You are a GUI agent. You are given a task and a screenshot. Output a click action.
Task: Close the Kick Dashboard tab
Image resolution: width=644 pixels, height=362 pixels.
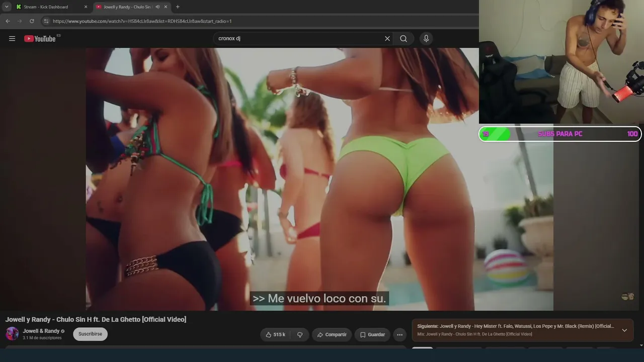point(86,7)
